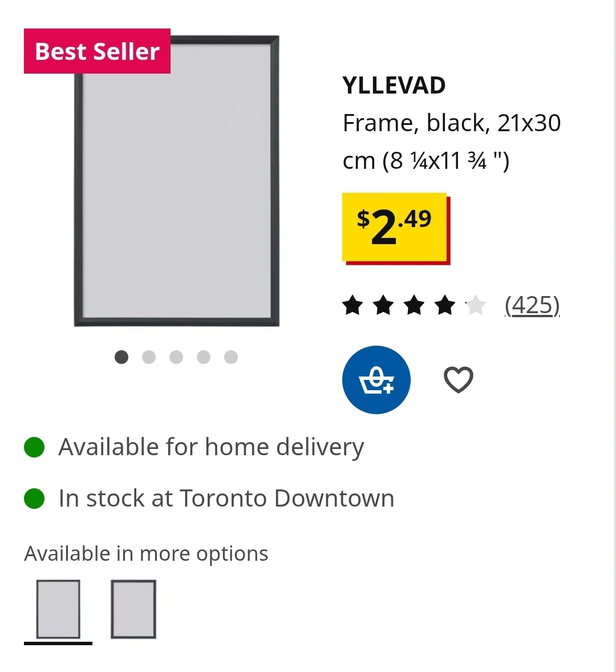Viewport: 616px width, 672px height.
Task: Check In stock at Toronto Downtown status
Action: [226, 498]
